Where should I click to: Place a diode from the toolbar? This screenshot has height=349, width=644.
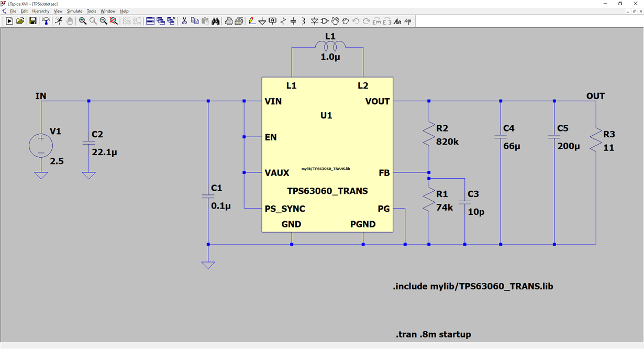(x=314, y=21)
